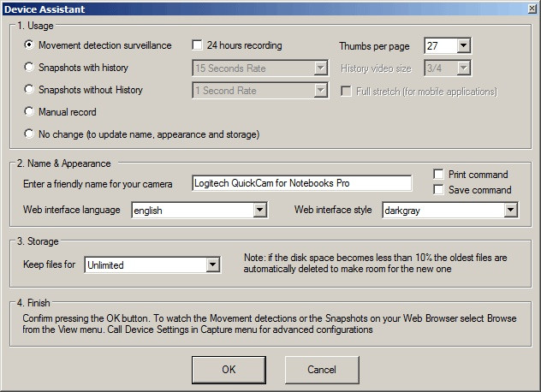Click the 'Keep files for' label

(49, 264)
